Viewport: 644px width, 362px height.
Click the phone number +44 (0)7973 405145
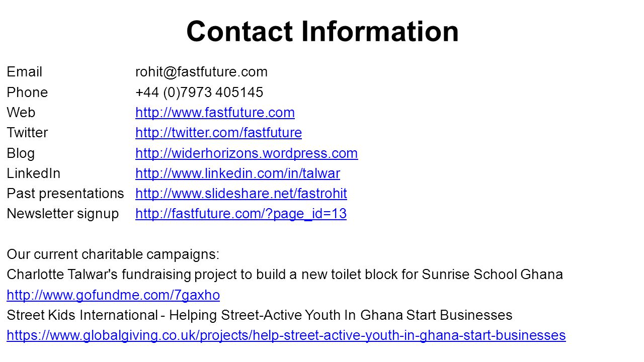point(199,93)
